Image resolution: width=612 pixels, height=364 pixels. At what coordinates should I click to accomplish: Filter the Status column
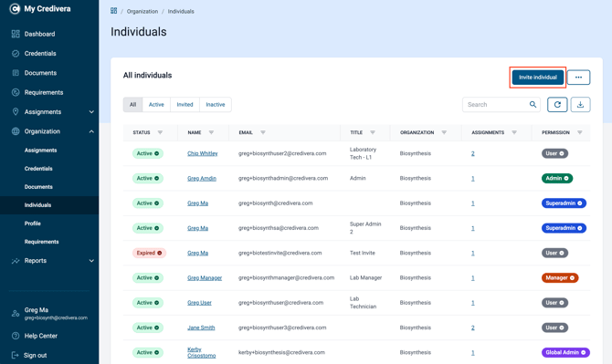pos(160,132)
